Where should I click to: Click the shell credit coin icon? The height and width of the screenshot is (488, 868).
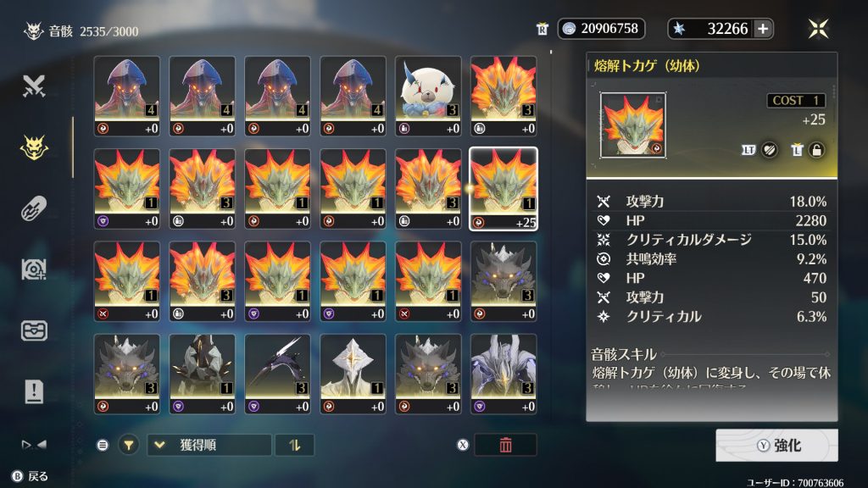(x=569, y=29)
